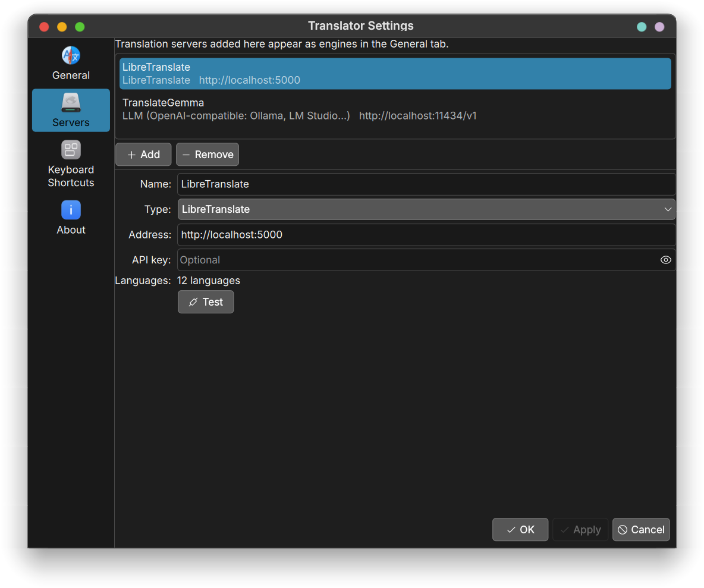704x588 pixels.
Task: Confirm settings with OK
Action: pos(520,530)
